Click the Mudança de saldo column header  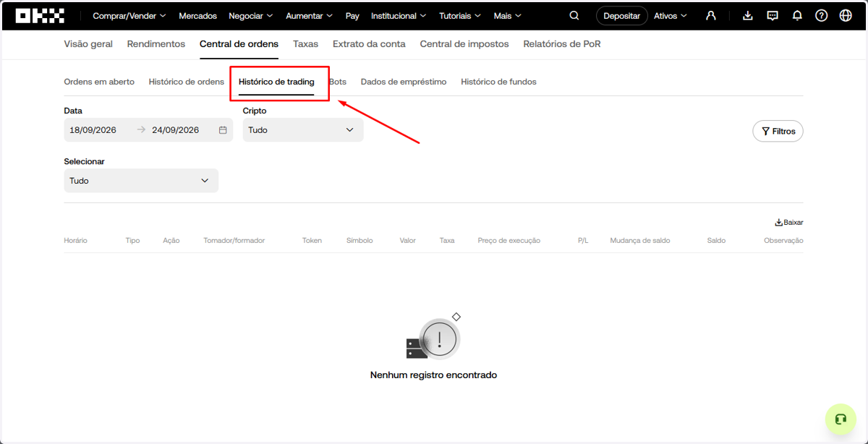point(640,240)
